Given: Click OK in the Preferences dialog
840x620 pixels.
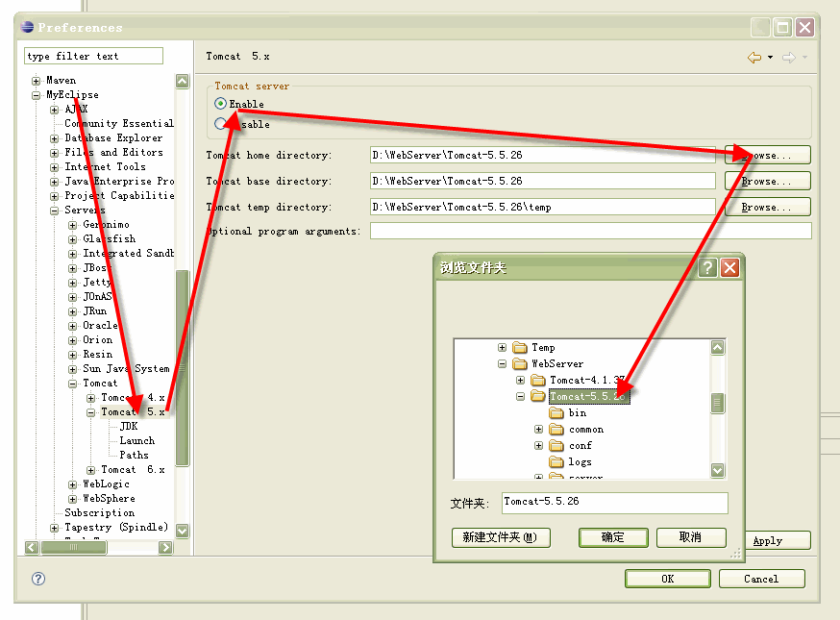Looking at the screenshot, I should tap(668, 579).
